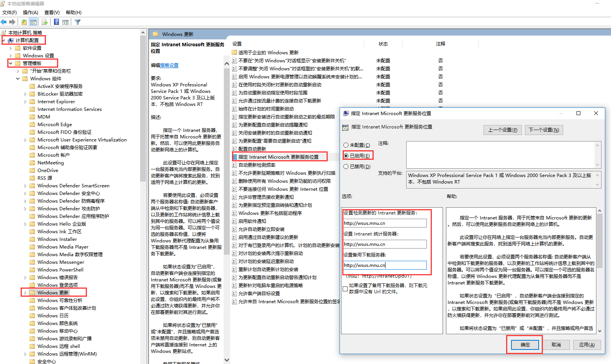Open Help via the question mark icon
This screenshot has width=611, height=364.
click(56, 22)
